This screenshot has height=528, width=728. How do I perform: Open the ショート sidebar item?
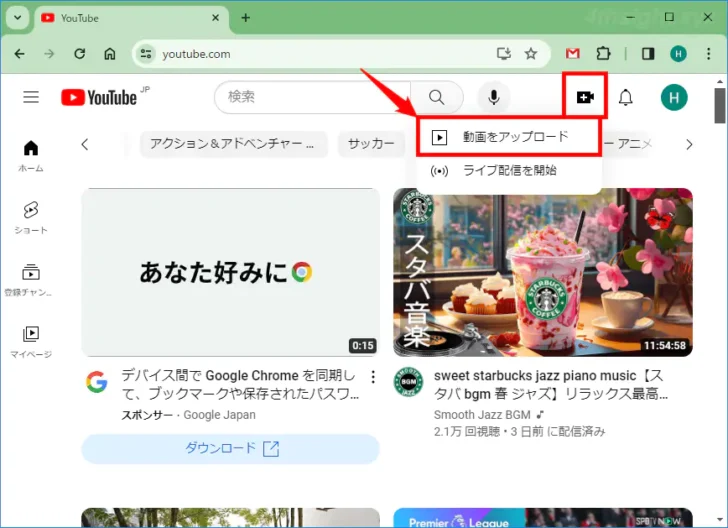(31, 217)
